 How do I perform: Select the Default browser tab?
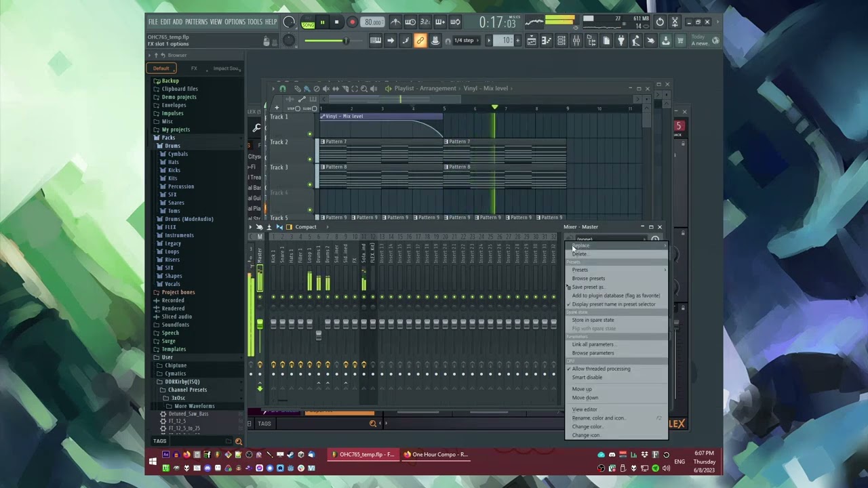[x=161, y=68]
